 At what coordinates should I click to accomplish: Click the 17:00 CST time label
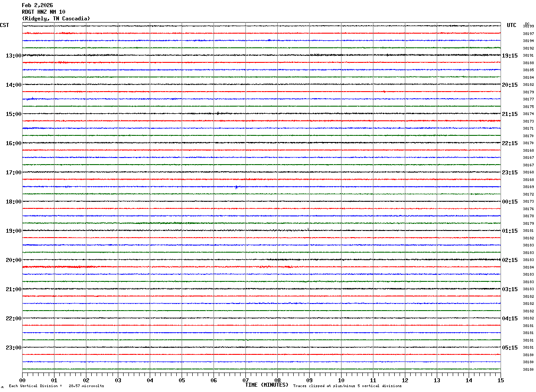point(13,173)
